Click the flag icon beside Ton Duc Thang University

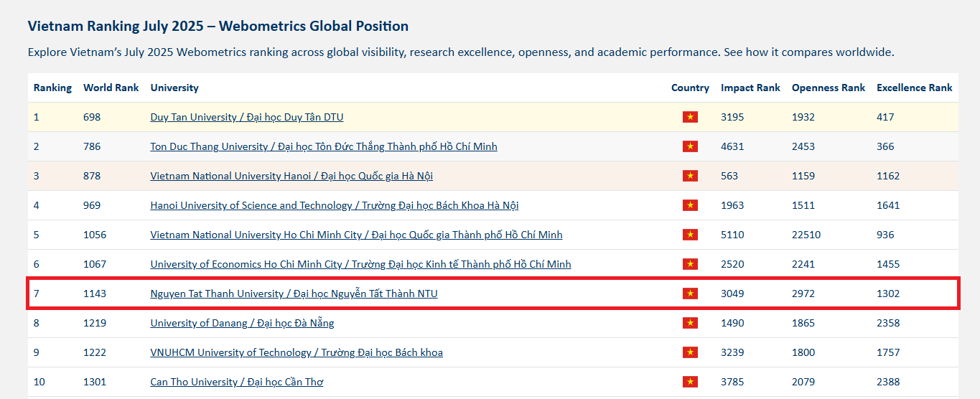(690, 146)
